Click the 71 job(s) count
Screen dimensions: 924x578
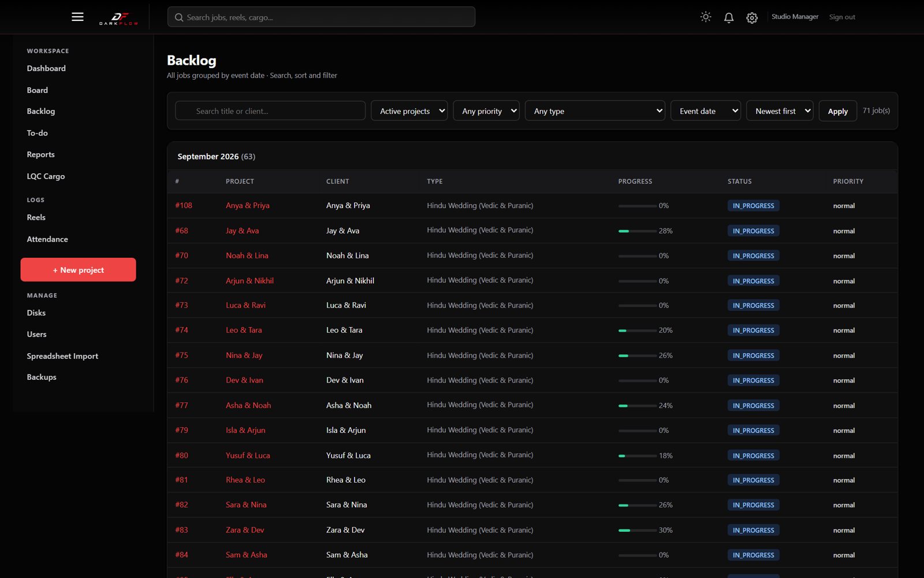click(x=876, y=110)
